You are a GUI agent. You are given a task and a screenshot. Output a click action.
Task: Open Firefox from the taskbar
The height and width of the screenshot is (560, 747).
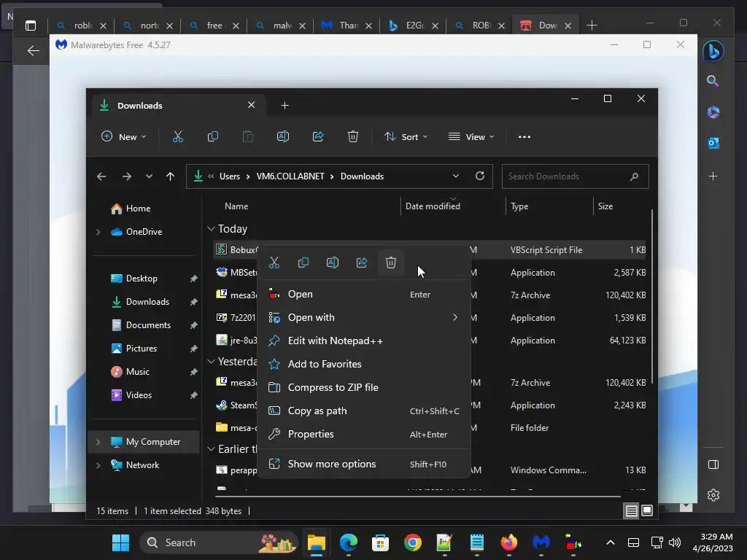pyautogui.click(x=508, y=542)
